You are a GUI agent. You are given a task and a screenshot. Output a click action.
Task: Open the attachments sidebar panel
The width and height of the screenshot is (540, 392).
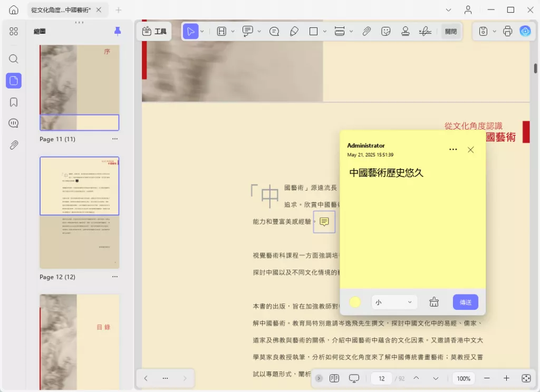pos(13,145)
